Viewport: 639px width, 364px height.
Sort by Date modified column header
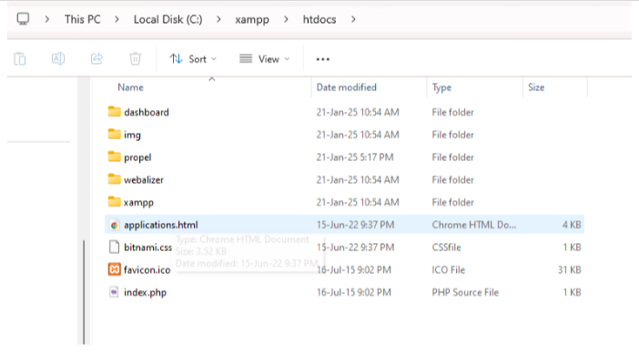346,87
